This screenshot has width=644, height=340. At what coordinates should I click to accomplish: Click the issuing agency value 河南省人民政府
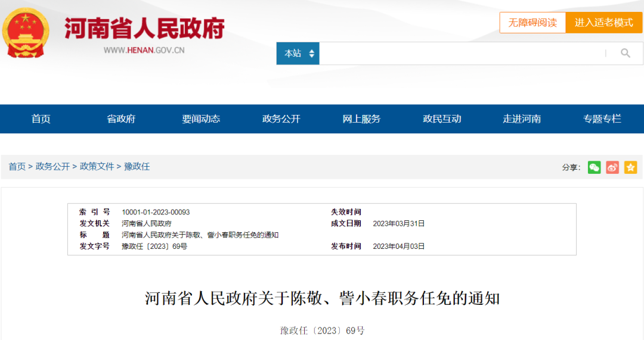click(147, 223)
